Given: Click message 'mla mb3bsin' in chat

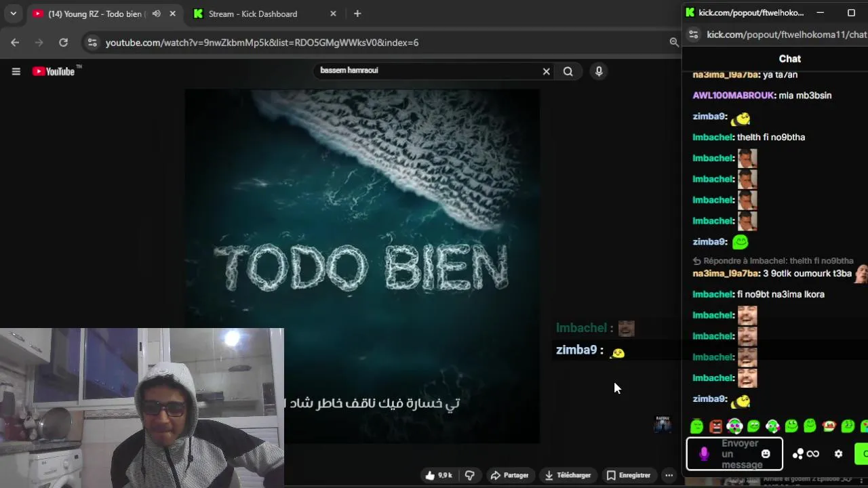Looking at the screenshot, I should coord(804,96).
